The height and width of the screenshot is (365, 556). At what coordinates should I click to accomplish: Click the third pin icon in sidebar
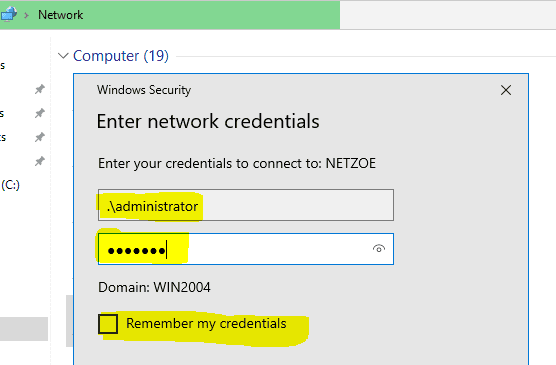[40, 137]
